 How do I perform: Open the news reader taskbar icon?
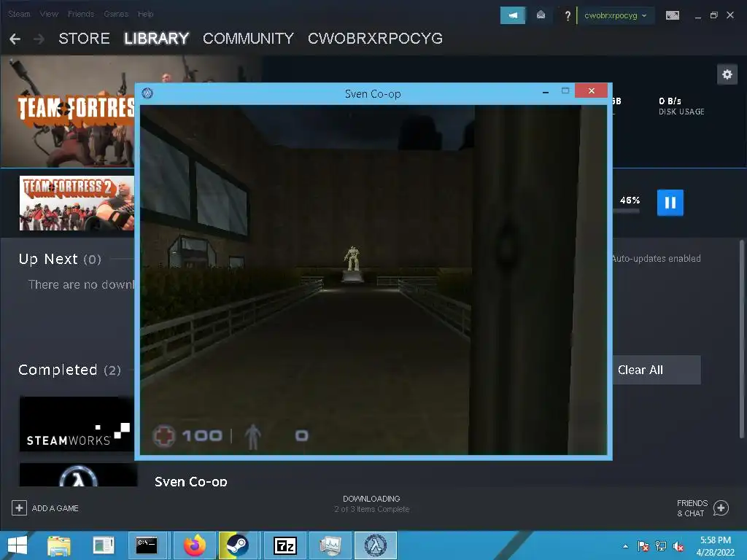click(104, 545)
